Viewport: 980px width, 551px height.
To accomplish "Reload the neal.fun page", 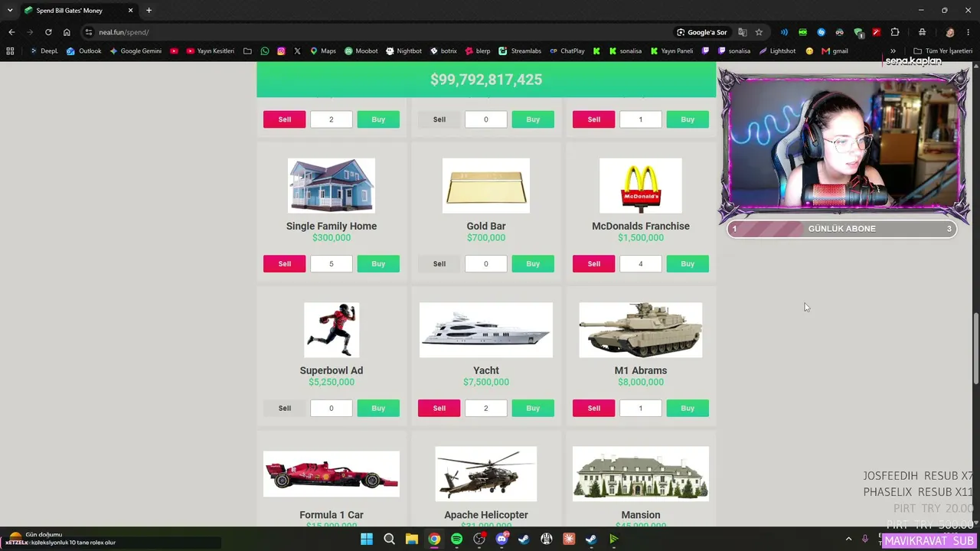I will (x=48, y=32).
